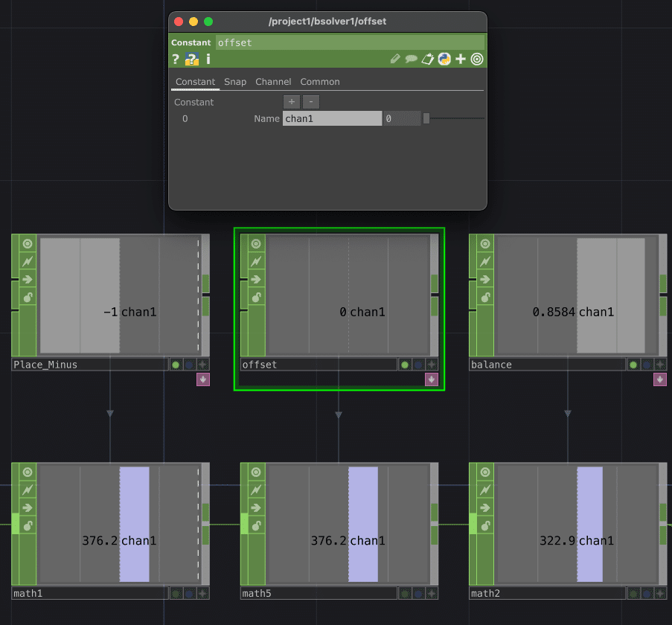The width and height of the screenshot is (672, 625).
Task: Open Python help icon in parameter window
Action: click(191, 59)
